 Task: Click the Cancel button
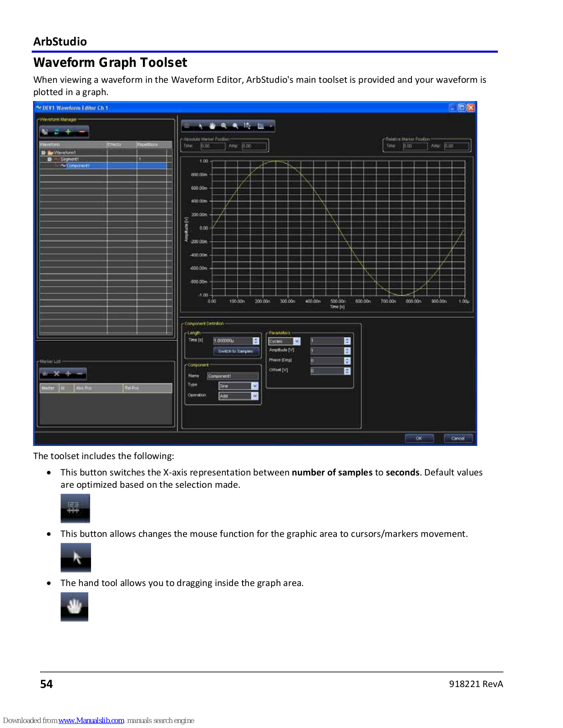click(458, 438)
